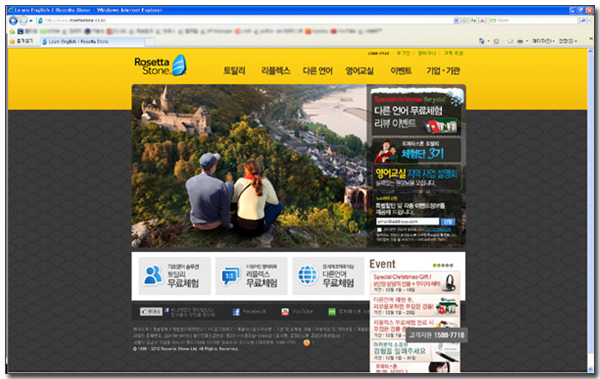Click the blue people icon for 토탈리 free trial
This screenshot has height=379, width=600.
(153, 276)
